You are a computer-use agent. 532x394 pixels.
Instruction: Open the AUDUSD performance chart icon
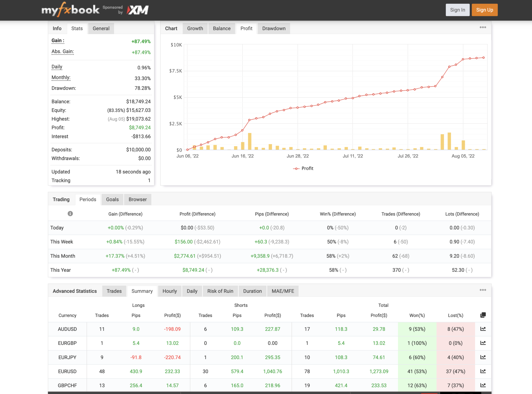point(483,329)
